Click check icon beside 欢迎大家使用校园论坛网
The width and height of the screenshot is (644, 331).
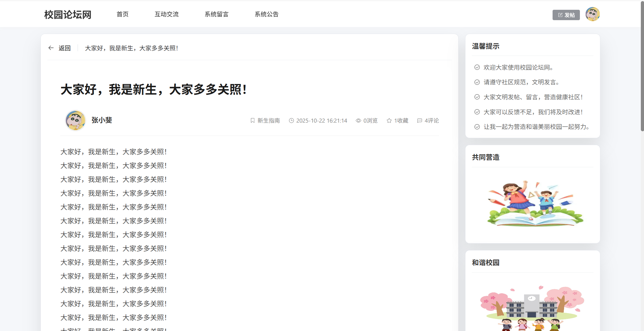pyautogui.click(x=477, y=67)
